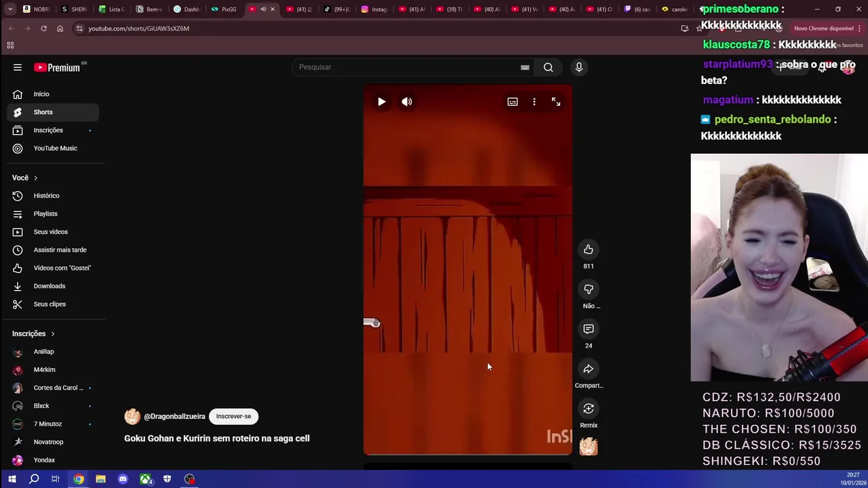Click the search magnifier button
The width and height of the screenshot is (868, 488).
[x=548, y=67]
